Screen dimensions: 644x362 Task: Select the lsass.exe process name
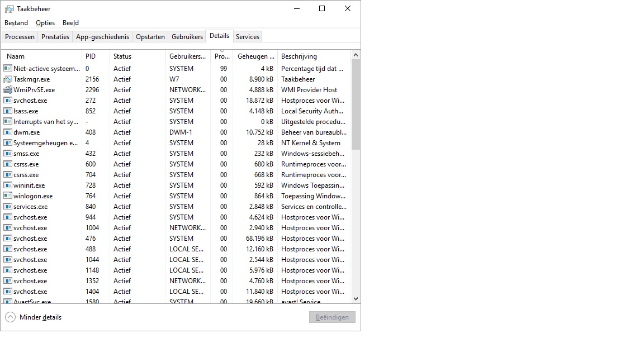(x=26, y=111)
